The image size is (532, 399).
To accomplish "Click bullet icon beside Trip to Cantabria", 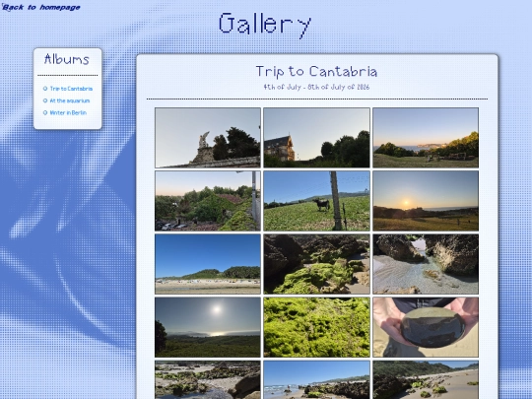I will [x=45, y=89].
